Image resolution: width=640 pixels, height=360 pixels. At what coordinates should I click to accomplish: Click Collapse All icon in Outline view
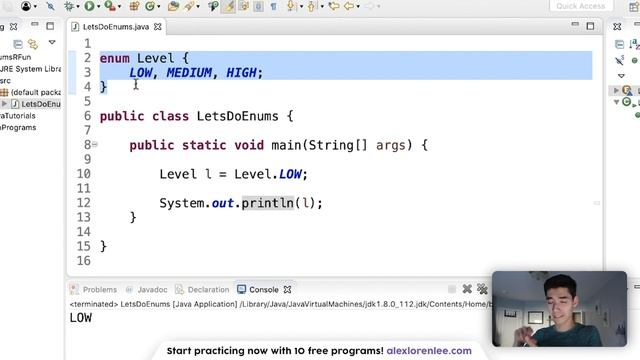tap(619, 44)
